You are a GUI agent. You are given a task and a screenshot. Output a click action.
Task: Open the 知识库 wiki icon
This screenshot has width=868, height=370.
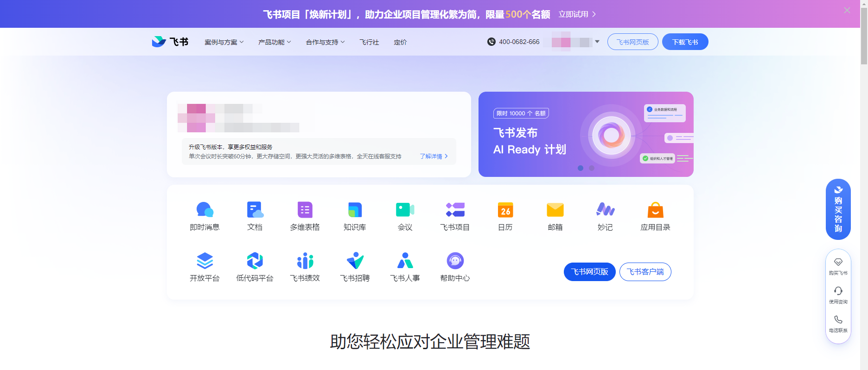pyautogui.click(x=355, y=210)
